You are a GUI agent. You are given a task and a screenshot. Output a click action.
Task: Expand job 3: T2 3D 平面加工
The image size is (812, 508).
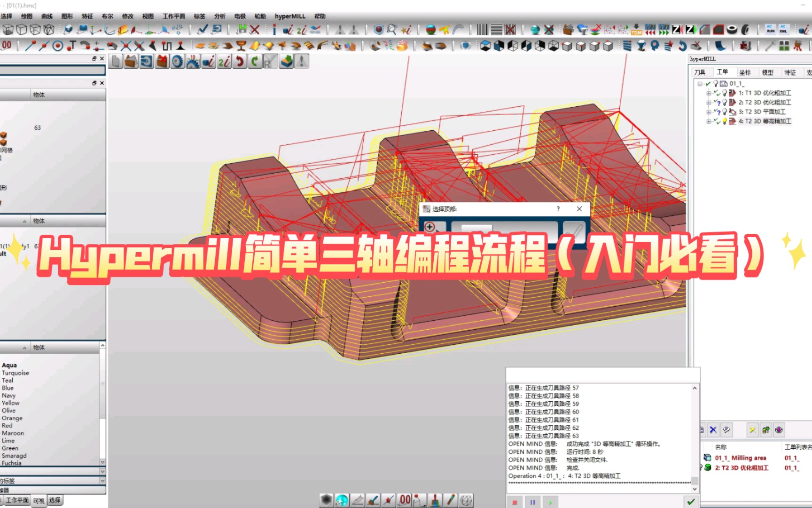[709, 112]
